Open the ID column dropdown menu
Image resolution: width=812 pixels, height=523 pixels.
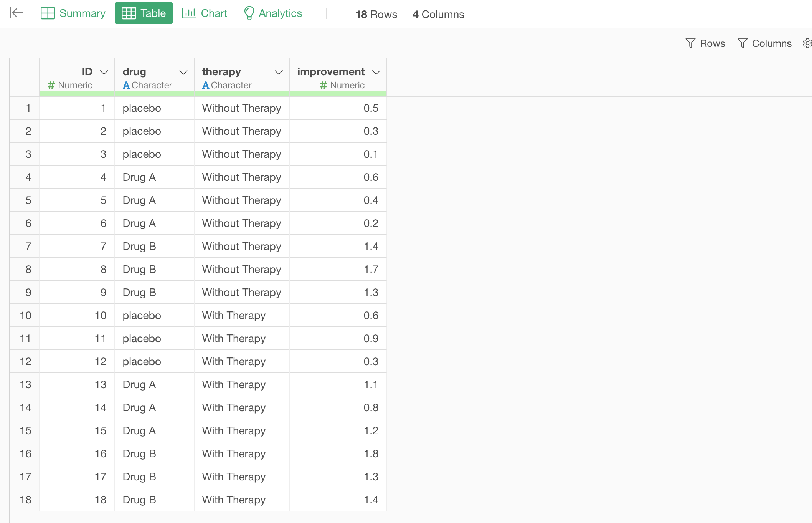click(x=104, y=72)
